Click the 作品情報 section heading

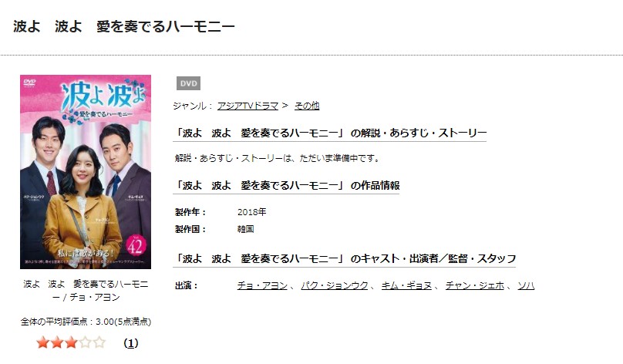pos(287,186)
